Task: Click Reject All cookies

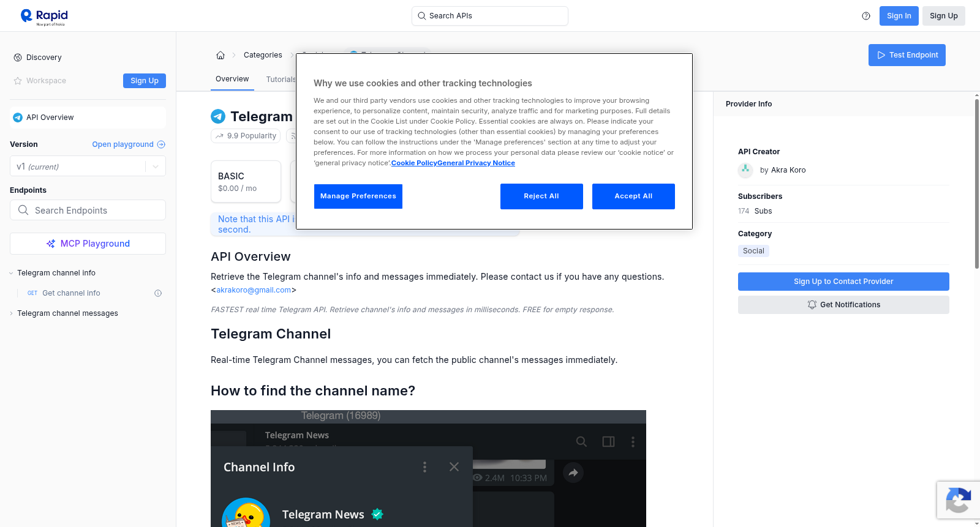Action: click(541, 196)
